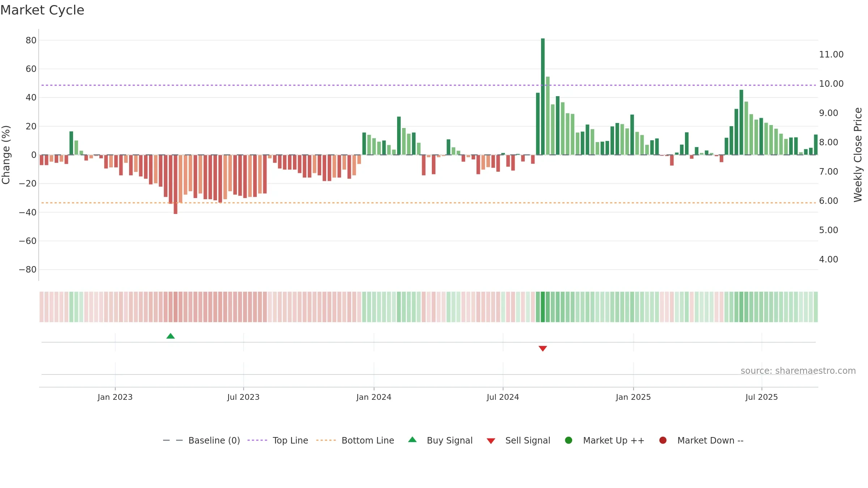The image size is (868, 488).
Task: Click the purple dotted Top Line on the chart
Action: [x=429, y=85]
